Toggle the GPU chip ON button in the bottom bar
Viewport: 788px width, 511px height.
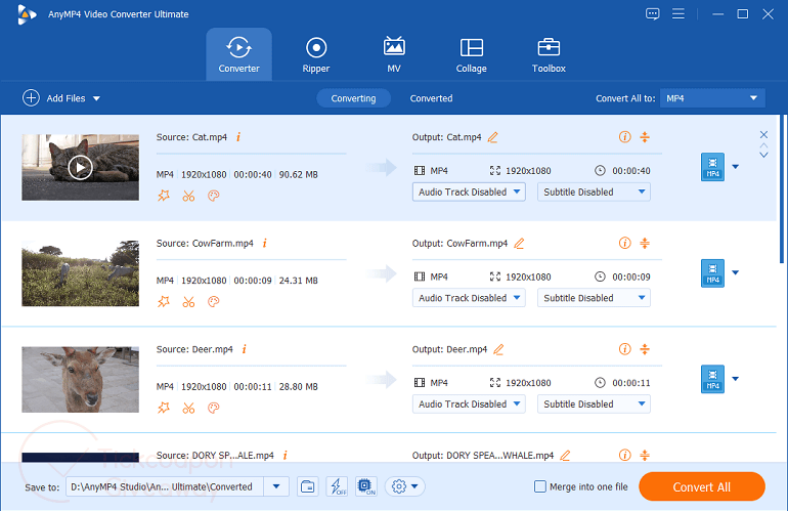366,486
